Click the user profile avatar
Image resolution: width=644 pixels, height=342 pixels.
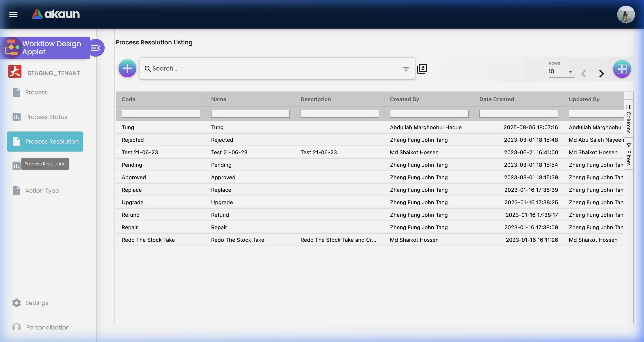point(626,15)
